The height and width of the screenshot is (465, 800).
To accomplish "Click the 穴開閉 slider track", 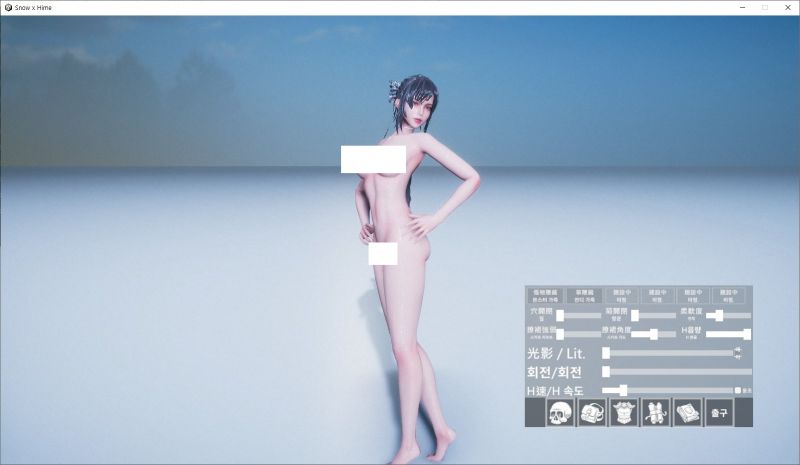I will [578, 315].
